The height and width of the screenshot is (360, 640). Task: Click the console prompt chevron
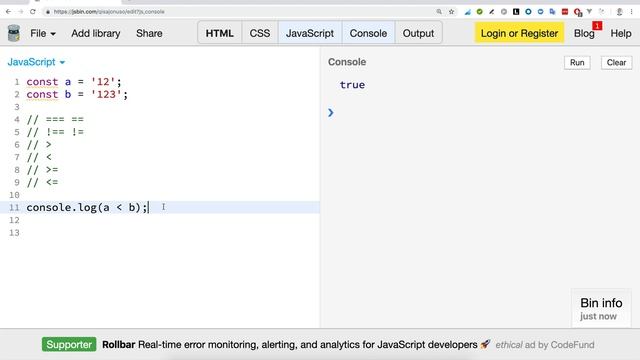331,113
